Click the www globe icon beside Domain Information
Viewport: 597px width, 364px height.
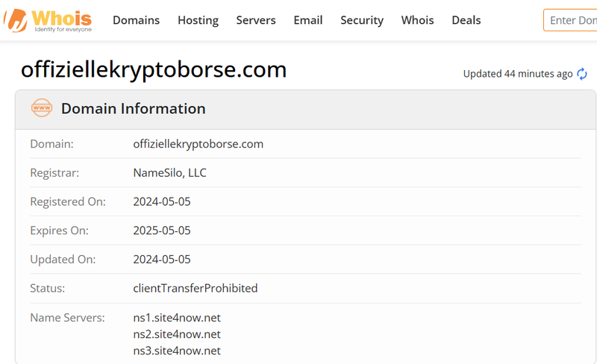click(x=42, y=108)
